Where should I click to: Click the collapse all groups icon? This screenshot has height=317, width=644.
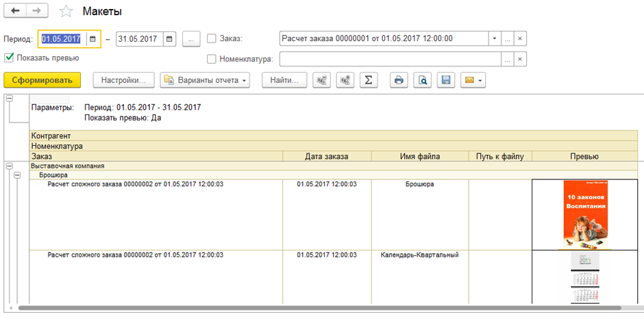321,80
